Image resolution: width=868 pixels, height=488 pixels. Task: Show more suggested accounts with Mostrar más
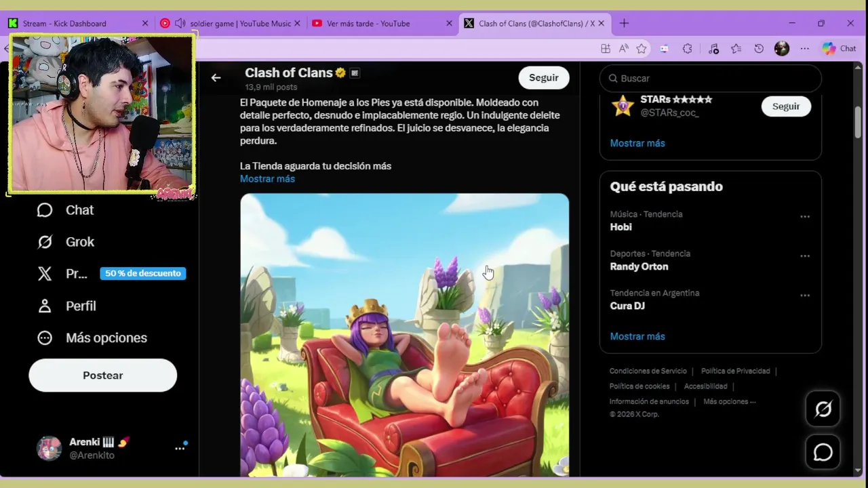[637, 143]
